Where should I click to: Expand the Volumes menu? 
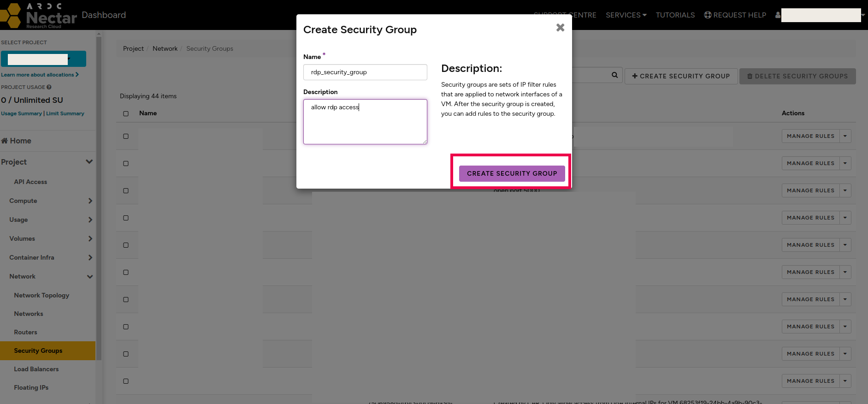point(47,238)
